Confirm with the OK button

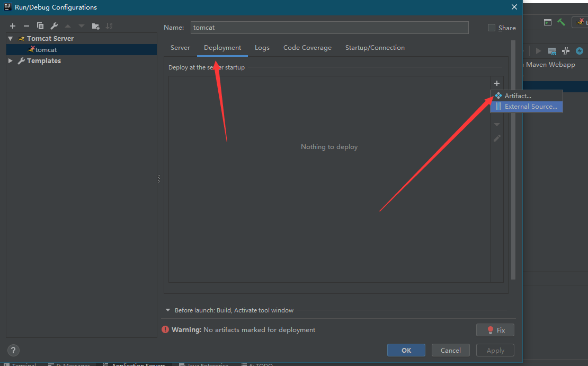point(406,350)
